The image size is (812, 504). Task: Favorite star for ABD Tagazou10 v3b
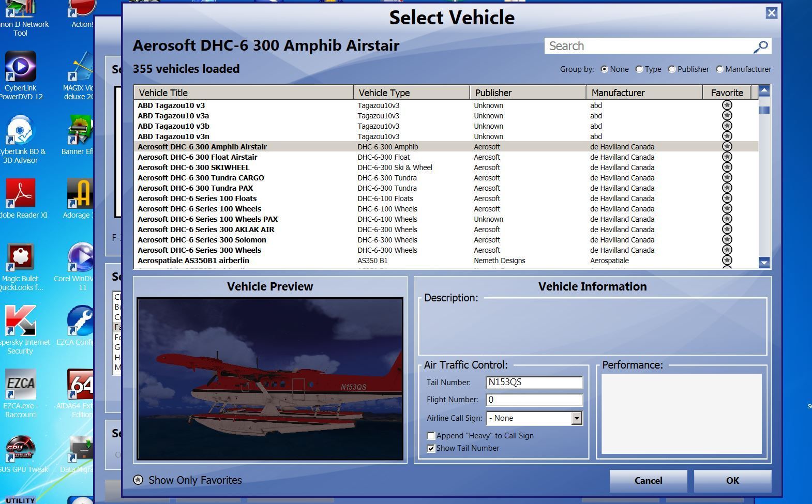(x=727, y=126)
